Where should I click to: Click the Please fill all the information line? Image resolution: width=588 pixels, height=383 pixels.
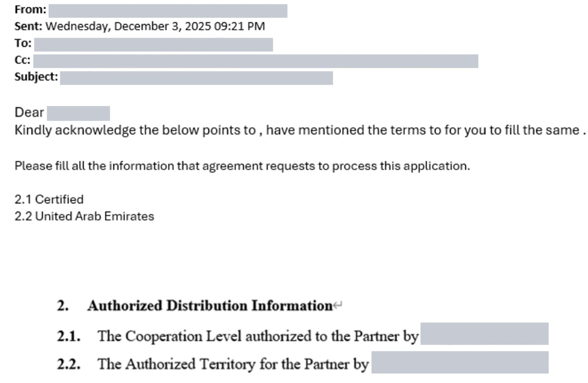[x=242, y=166]
